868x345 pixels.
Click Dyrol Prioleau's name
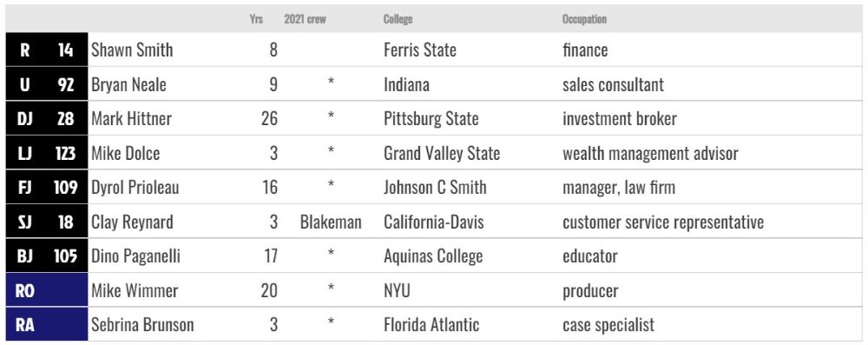coord(135,188)
